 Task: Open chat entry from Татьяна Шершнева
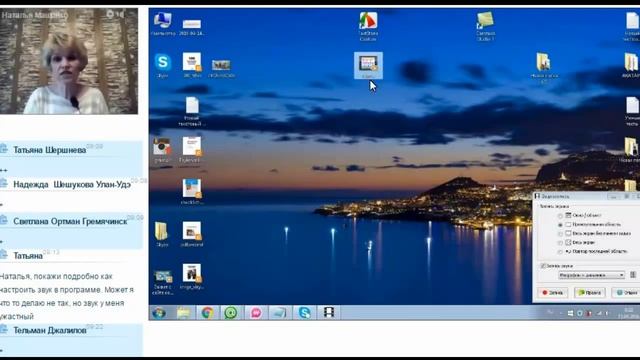point(49,150)
